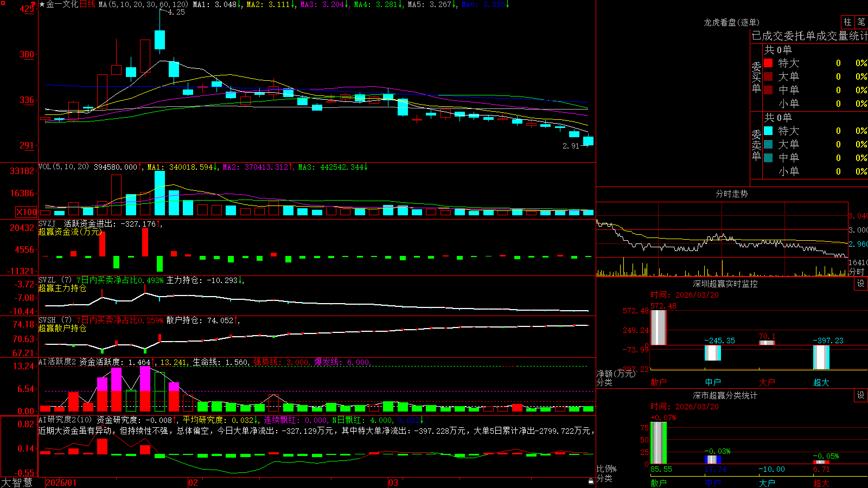
Task: Click the 大户 70.1 bar in 实时监控 chart
Action: coord(767,343)
